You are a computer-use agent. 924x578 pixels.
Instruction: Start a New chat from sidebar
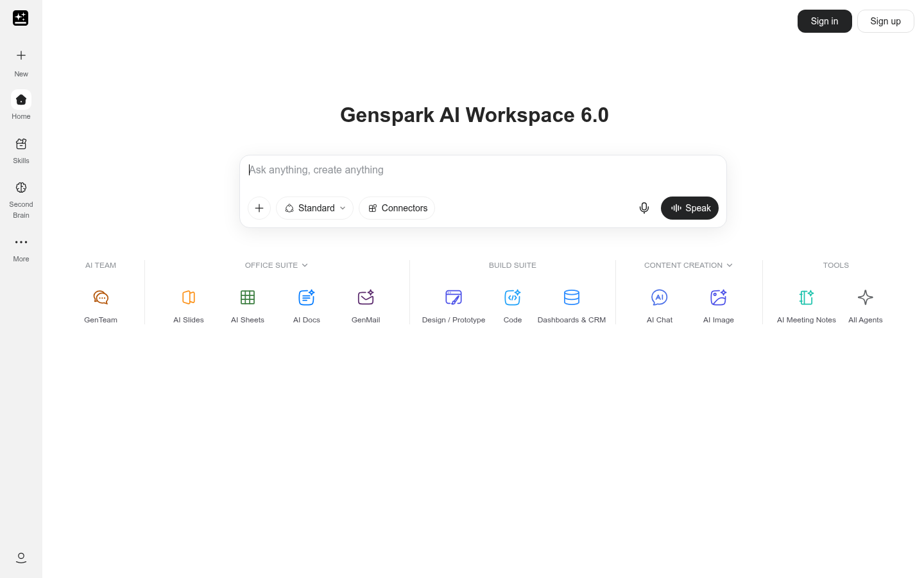tap(21, 62)
